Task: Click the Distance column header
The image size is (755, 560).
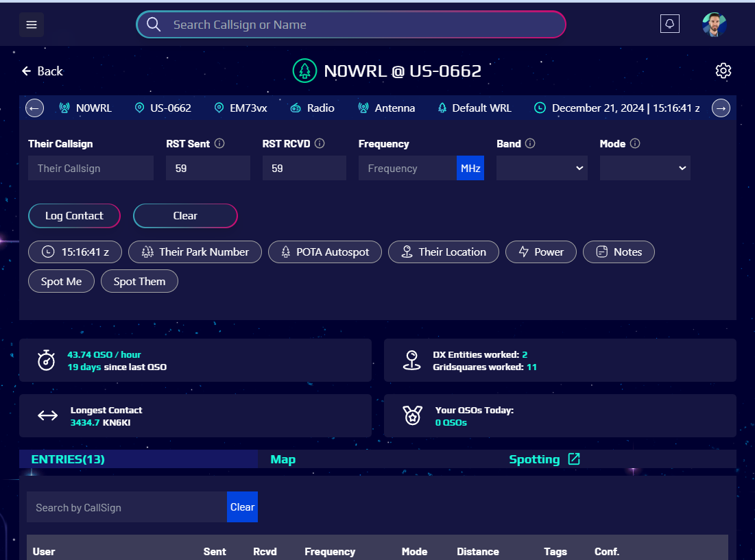Action: [478, 551]
